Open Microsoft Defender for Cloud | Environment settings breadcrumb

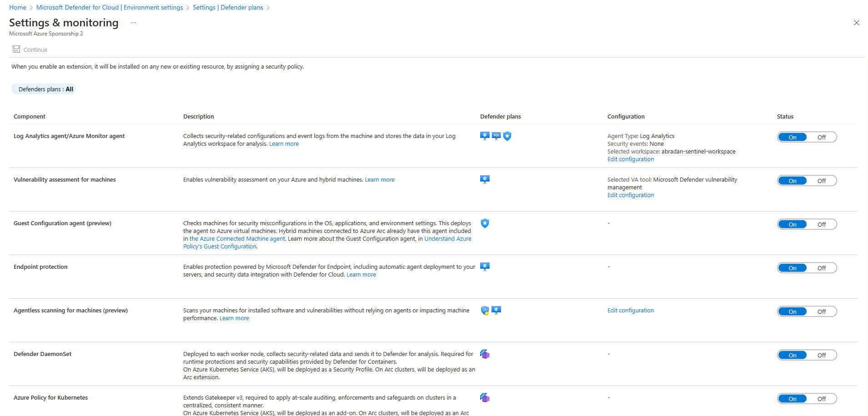[110, 7]
